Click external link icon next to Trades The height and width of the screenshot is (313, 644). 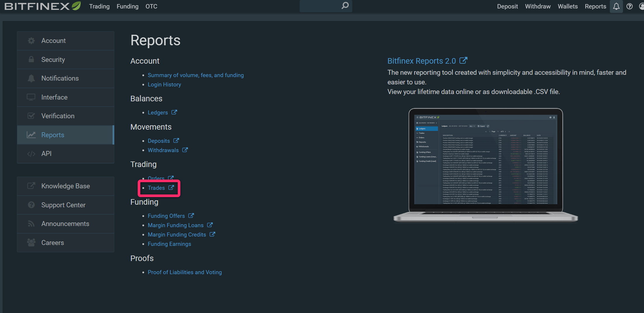point(171,187)
